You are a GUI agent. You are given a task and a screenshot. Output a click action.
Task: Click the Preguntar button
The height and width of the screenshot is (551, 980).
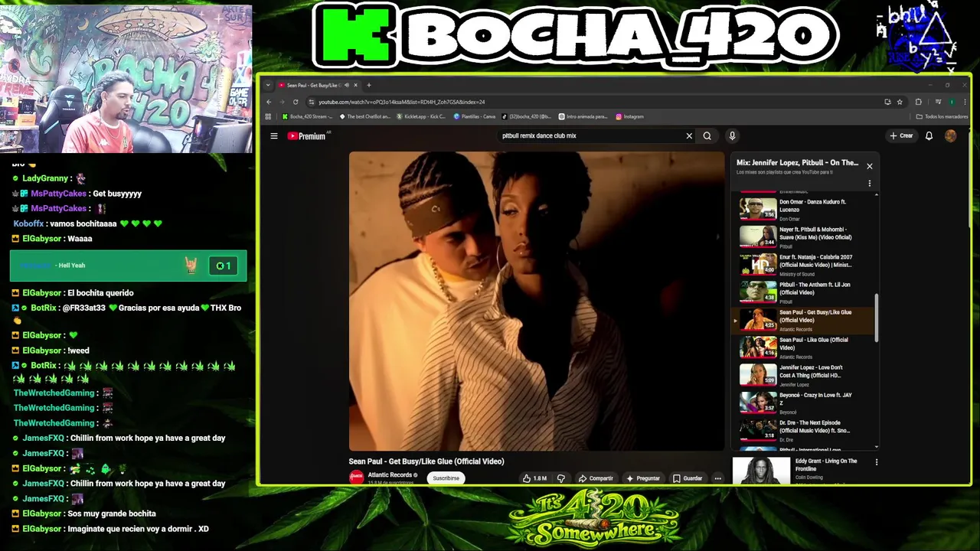(x=643, y=478)
